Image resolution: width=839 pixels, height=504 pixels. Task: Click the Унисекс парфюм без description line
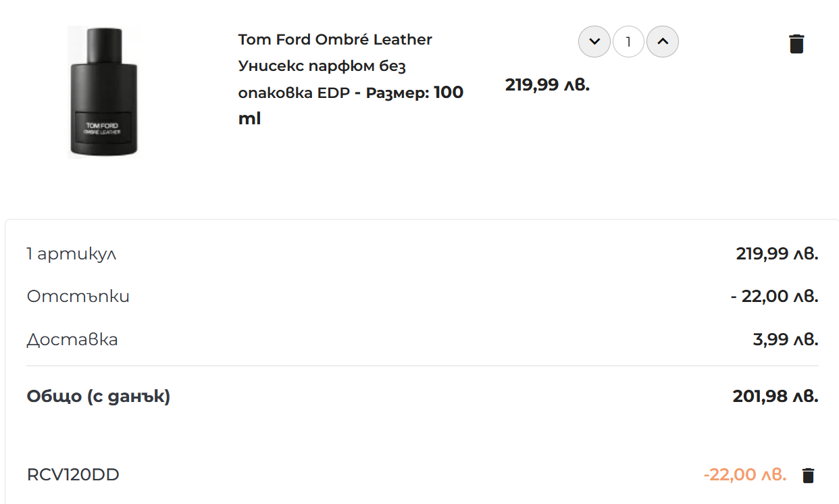(x=322, y=66)
